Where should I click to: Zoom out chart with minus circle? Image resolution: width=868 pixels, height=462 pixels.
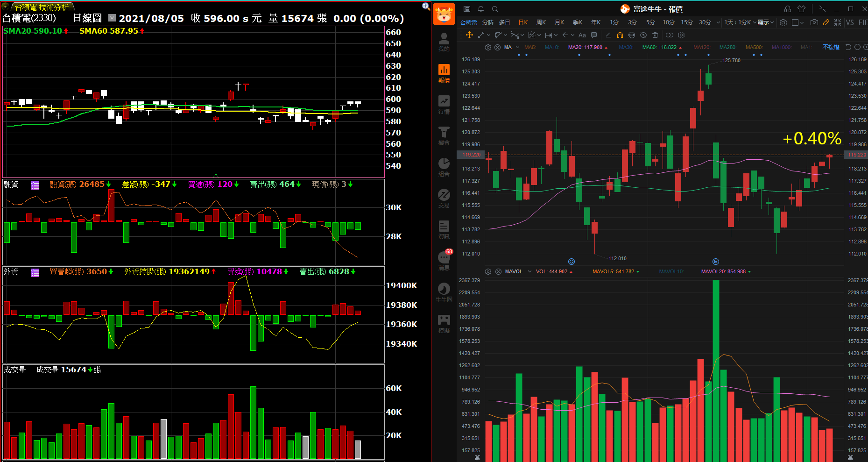tap(857, 47)
